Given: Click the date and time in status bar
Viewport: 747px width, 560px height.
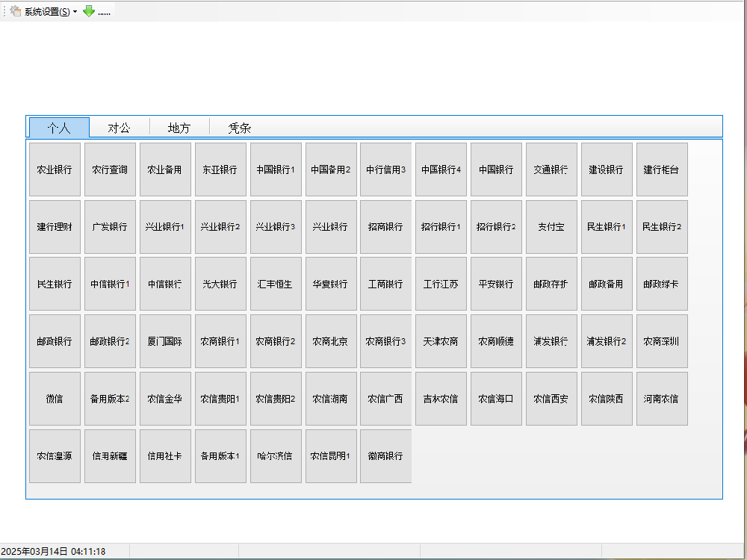Looking at the screenshot, I should point(53,552).
